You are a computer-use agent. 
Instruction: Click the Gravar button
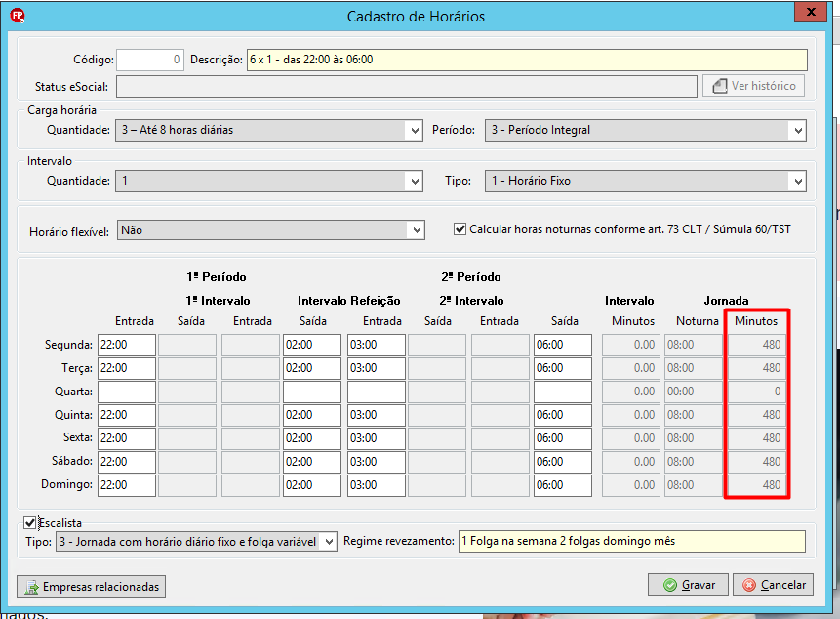point(689,585)
